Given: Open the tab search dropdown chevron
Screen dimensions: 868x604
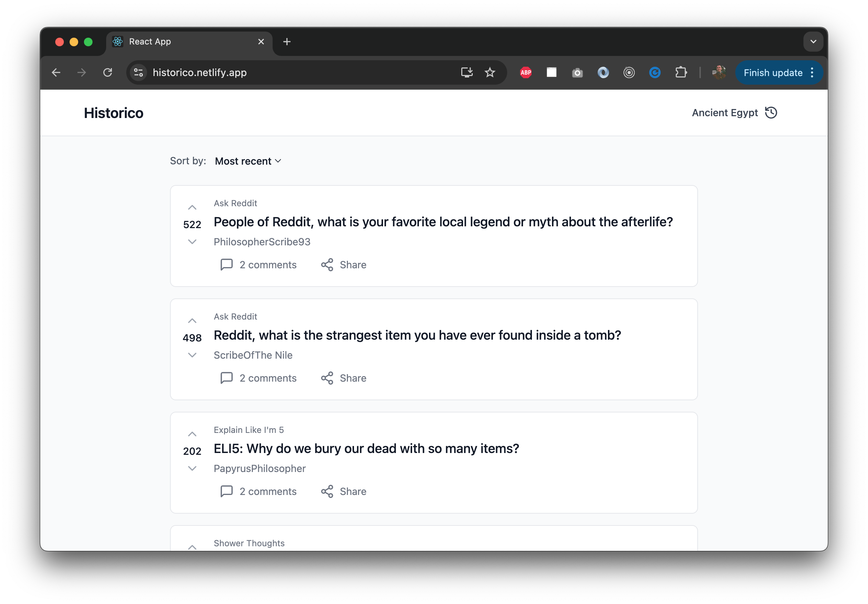Looking at the screenshot, I should point(813,42).
